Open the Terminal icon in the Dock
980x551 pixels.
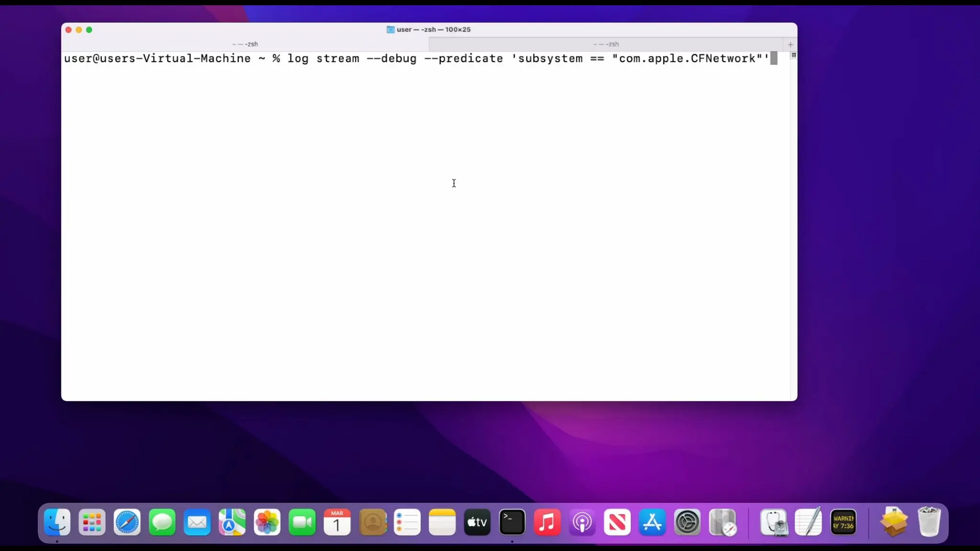coord(512,522)
